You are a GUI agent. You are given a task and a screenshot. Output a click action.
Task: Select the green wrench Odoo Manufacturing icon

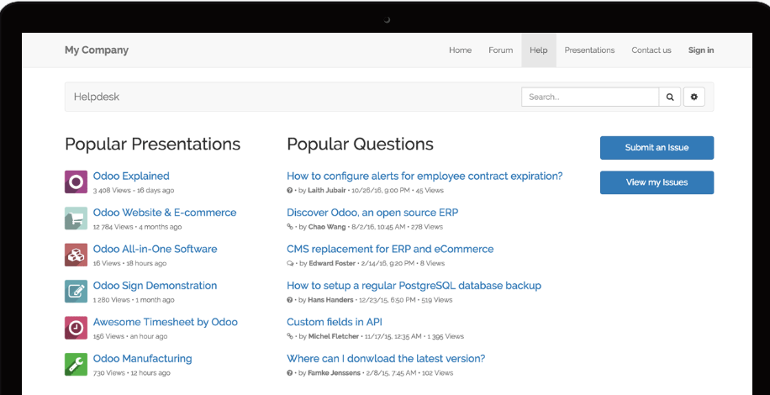76,365
